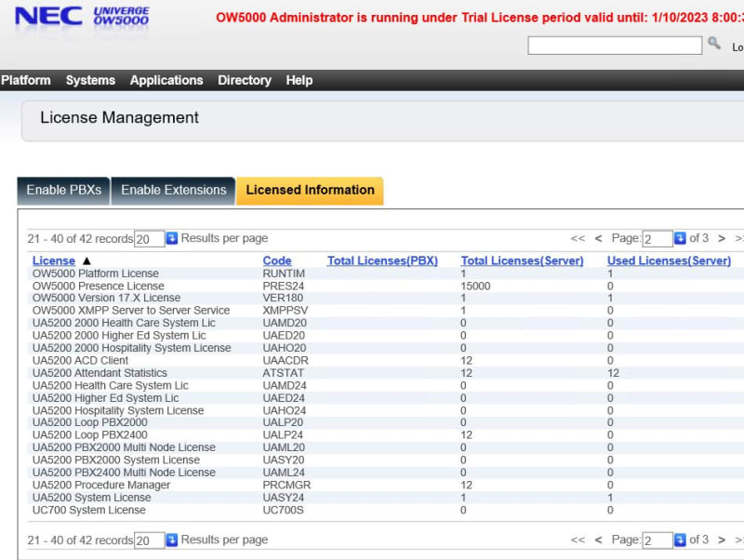The width and height of the screenshot is (744, 560).
Task: Click the UASY24 code cell
Action: click(284, 498)
